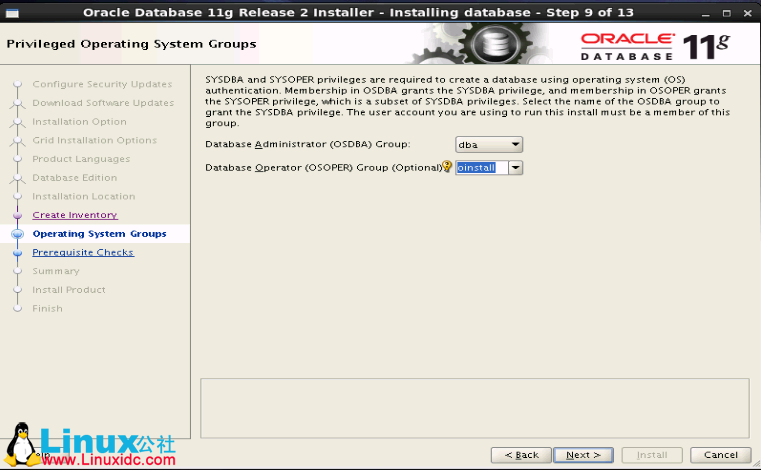Cancel the installation

[721, 455]
